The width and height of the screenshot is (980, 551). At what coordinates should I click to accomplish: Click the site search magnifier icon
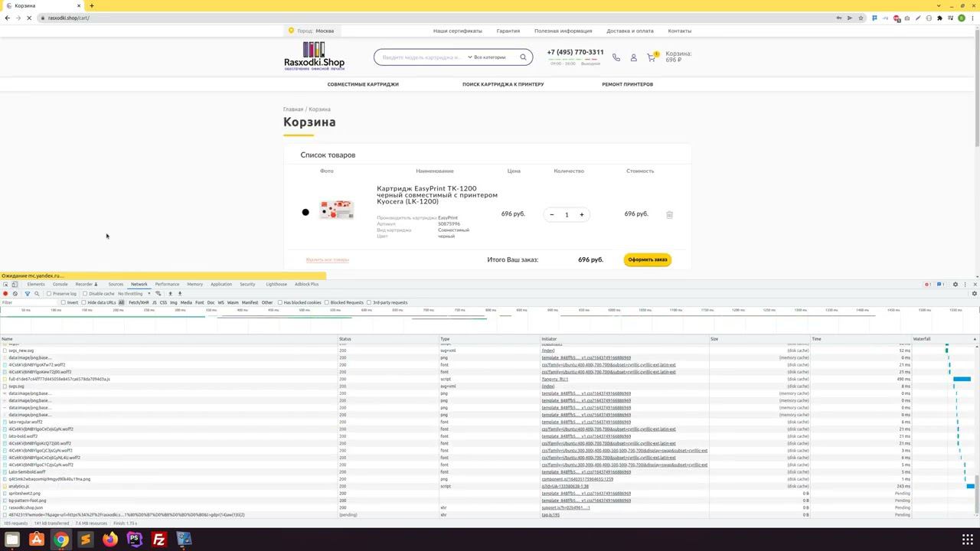(524, 57)
